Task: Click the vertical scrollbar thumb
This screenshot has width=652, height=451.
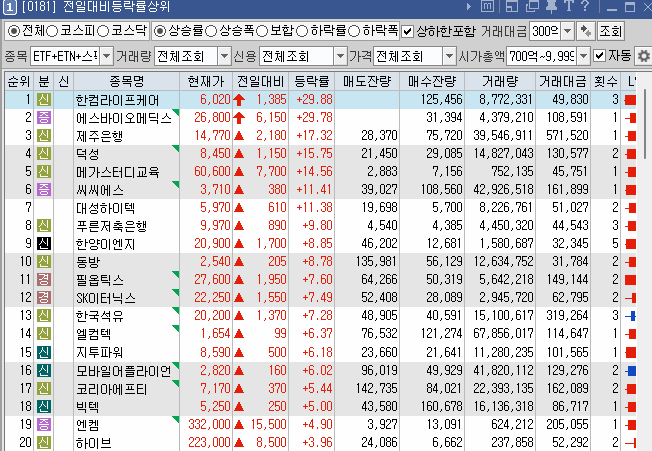Action: pyautogui.click(x=645, y=123)
